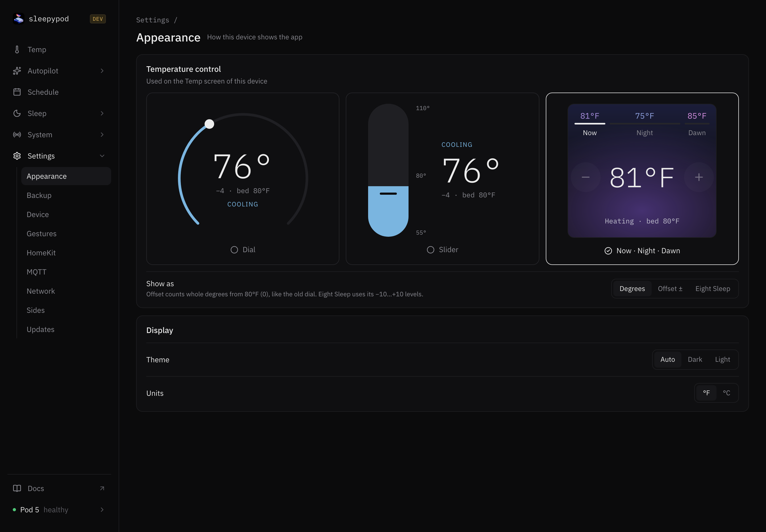Switch theme to Dark

click(695, 360)
